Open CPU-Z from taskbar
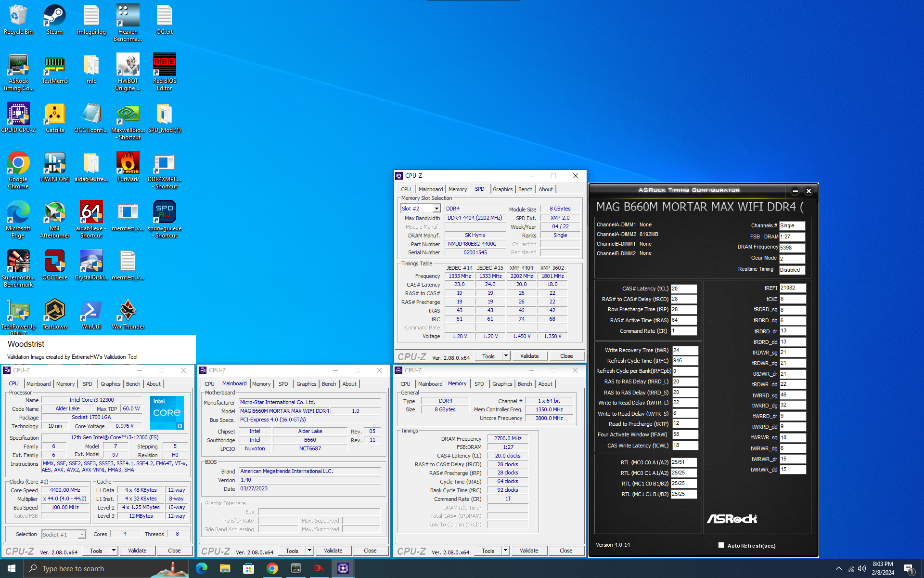The image size is (924, 578). point(343,568)
